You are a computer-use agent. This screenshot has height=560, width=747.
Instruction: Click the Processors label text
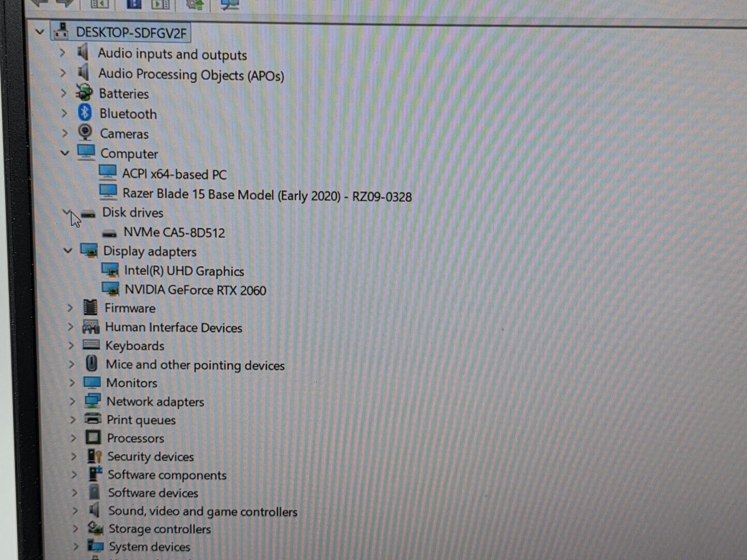coord(136,438)
